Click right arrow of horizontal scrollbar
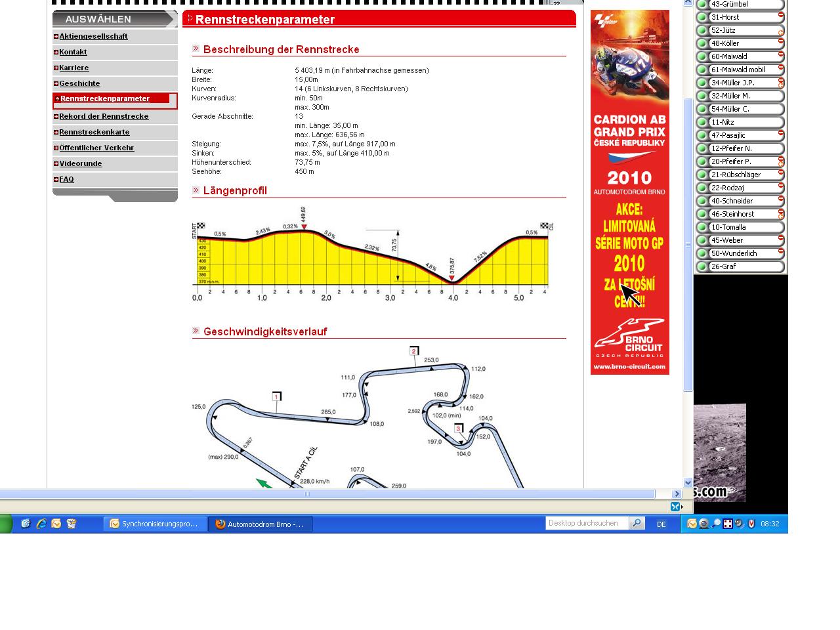This screenshot has width=840, height=630. tap(677, 494)
